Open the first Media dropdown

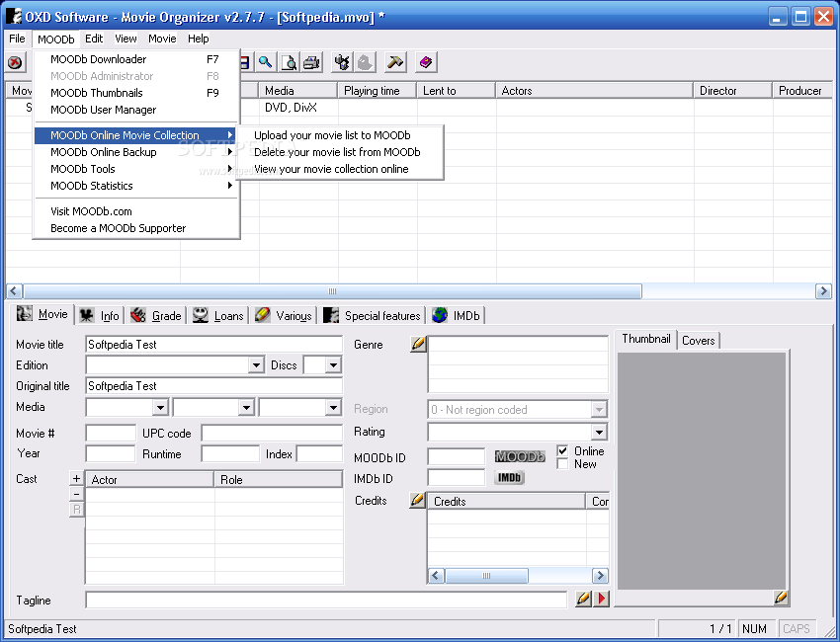[x=160, y=408]
